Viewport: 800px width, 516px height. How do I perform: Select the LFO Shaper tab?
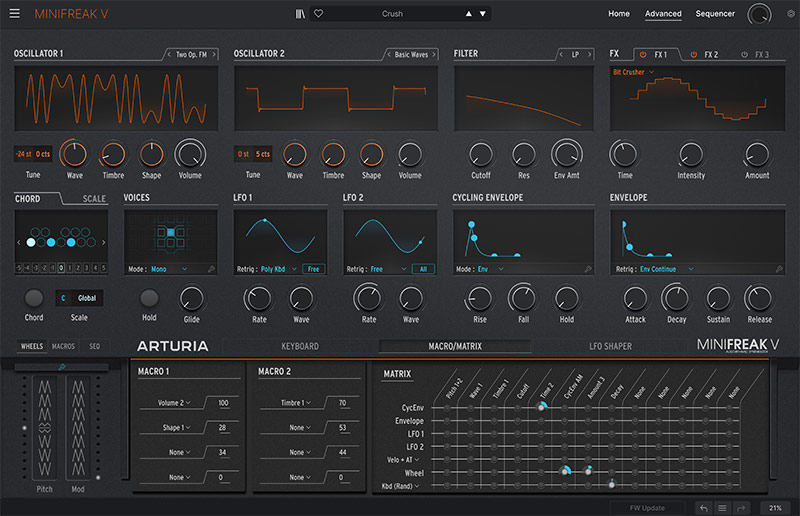coord(611,346)
